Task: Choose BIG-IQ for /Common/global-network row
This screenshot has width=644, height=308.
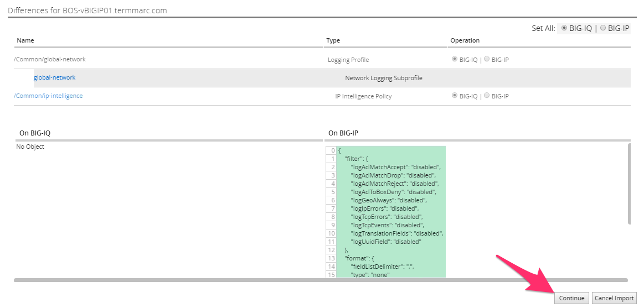Action: (x=454, y=59)
